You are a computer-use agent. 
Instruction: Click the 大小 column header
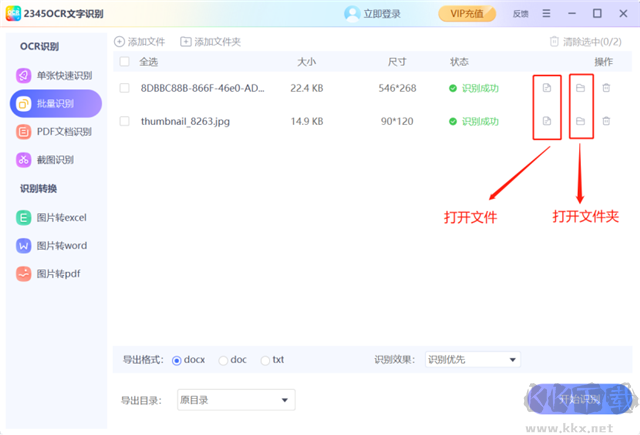(307, 62)
